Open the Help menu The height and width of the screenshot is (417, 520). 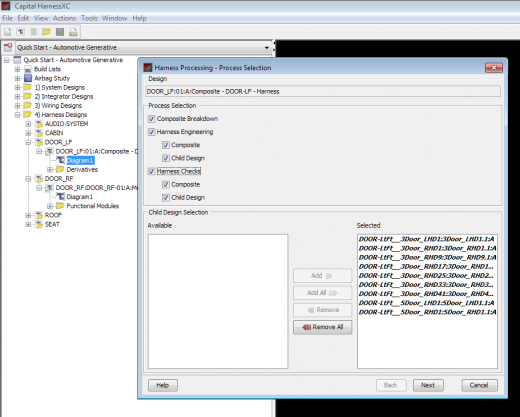click(139, 18)
